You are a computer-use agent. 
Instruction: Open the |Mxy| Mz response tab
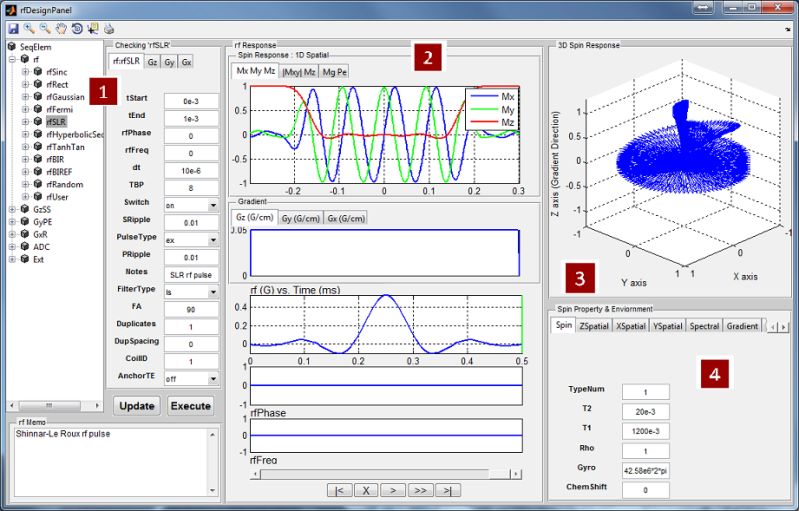pos(299,72)
